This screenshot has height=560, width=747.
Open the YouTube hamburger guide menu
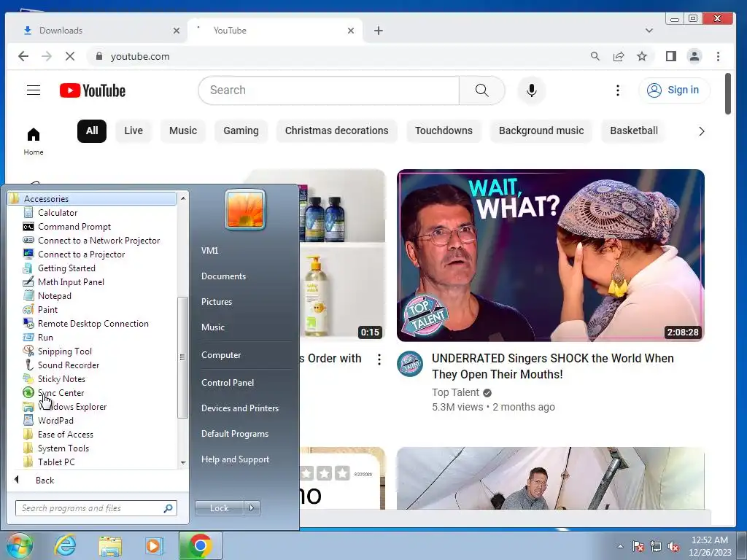point(34,90)
